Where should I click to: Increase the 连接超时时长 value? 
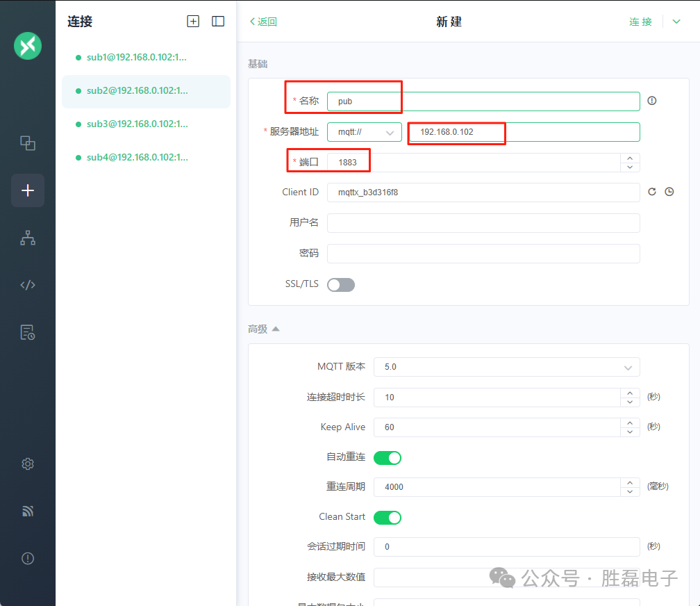click(630, 393)
